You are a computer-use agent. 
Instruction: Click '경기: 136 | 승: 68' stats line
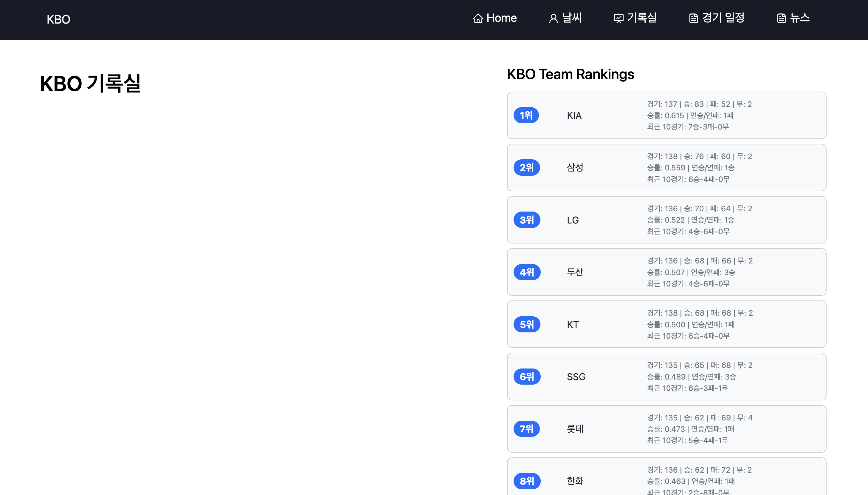(700, 261)
